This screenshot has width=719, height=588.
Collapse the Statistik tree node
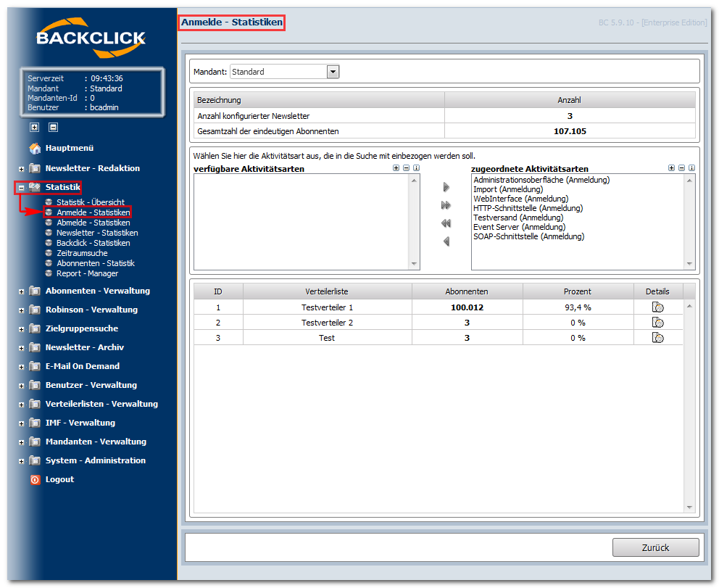coord(21,188)
